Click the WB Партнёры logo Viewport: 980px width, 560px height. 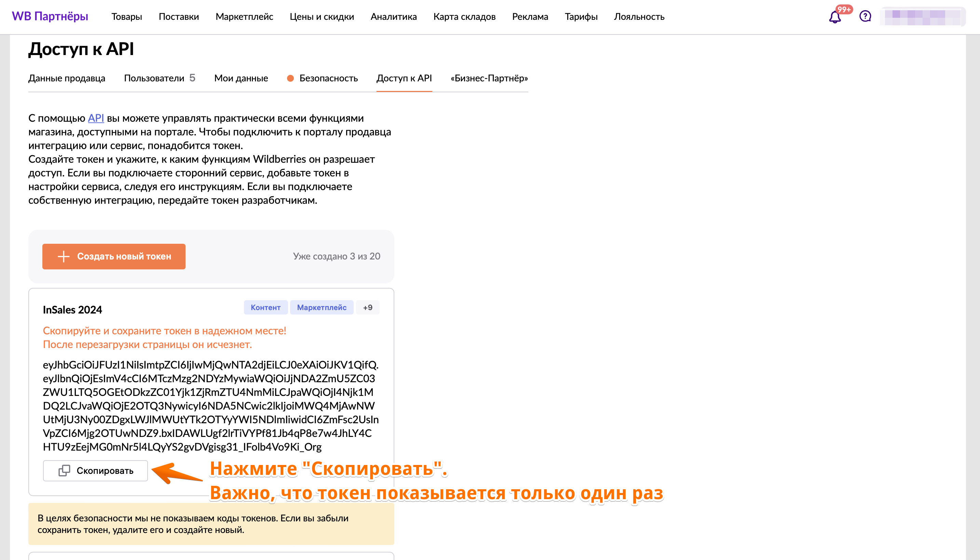point(50,16)
